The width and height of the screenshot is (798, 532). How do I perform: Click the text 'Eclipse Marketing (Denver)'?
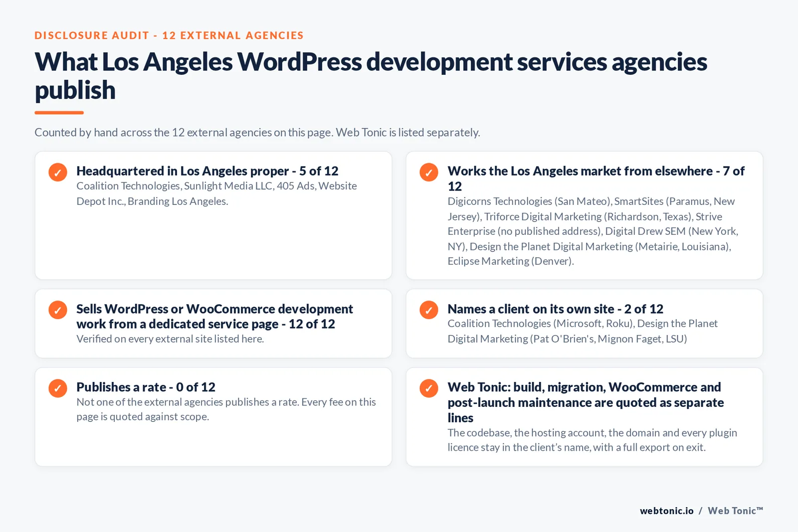(x=511, y=261)
